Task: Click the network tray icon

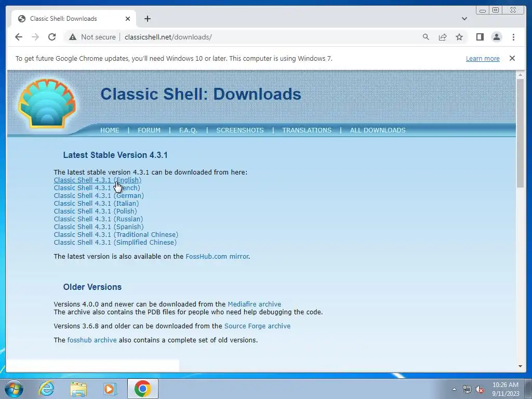Action: click(x=467, y=390)
